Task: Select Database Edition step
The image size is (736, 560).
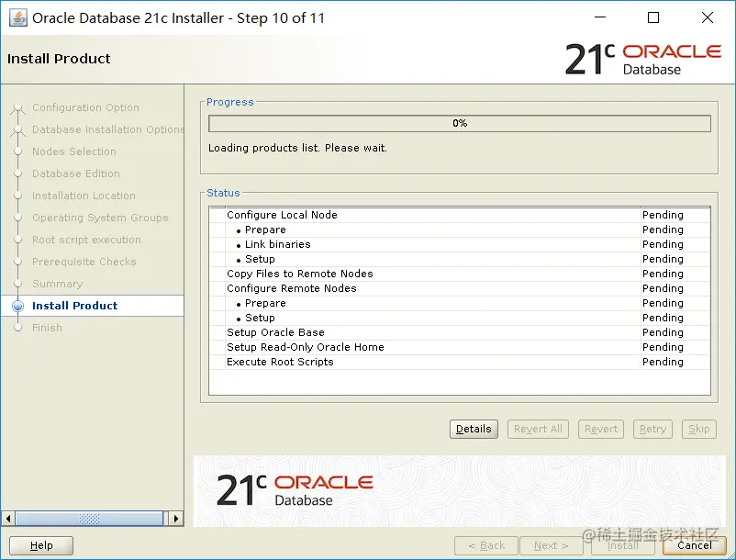Action: (76, 174)
